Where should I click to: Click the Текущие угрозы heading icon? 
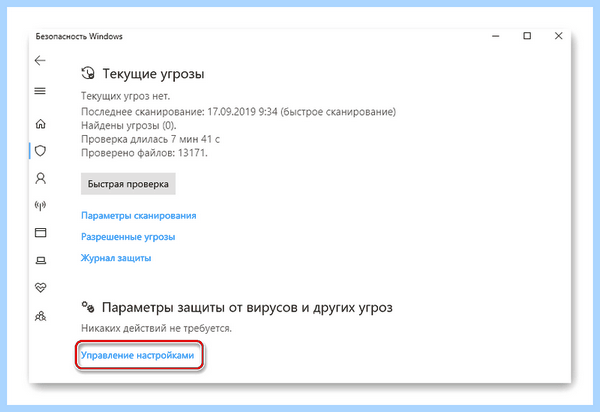pyautogui.click(x=88, y=73)
